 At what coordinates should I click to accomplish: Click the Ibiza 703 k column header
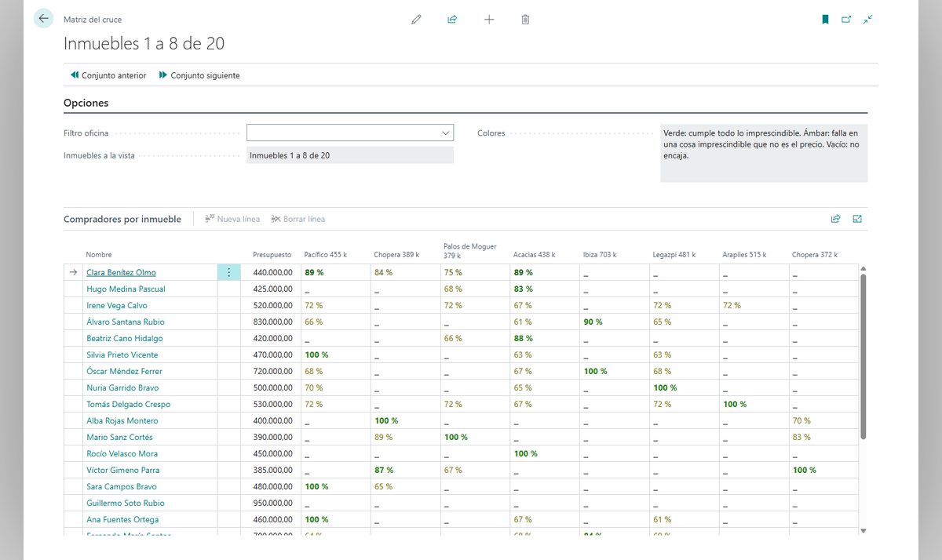point(600,254)
